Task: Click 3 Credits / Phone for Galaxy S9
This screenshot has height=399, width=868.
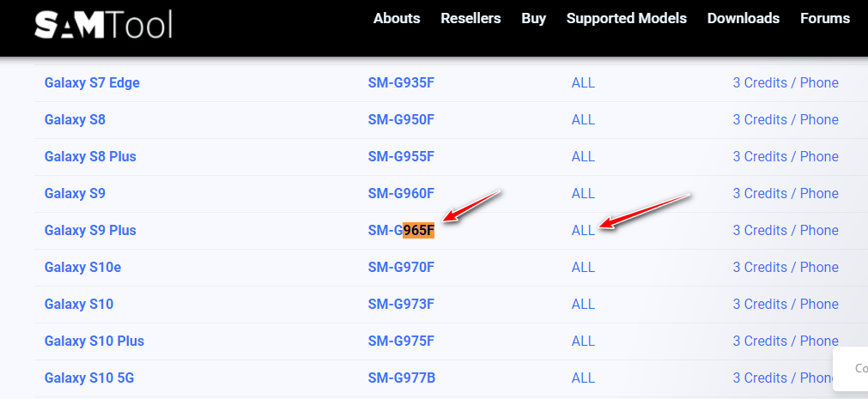Action: pyautogui.click(x=786, y=194)
